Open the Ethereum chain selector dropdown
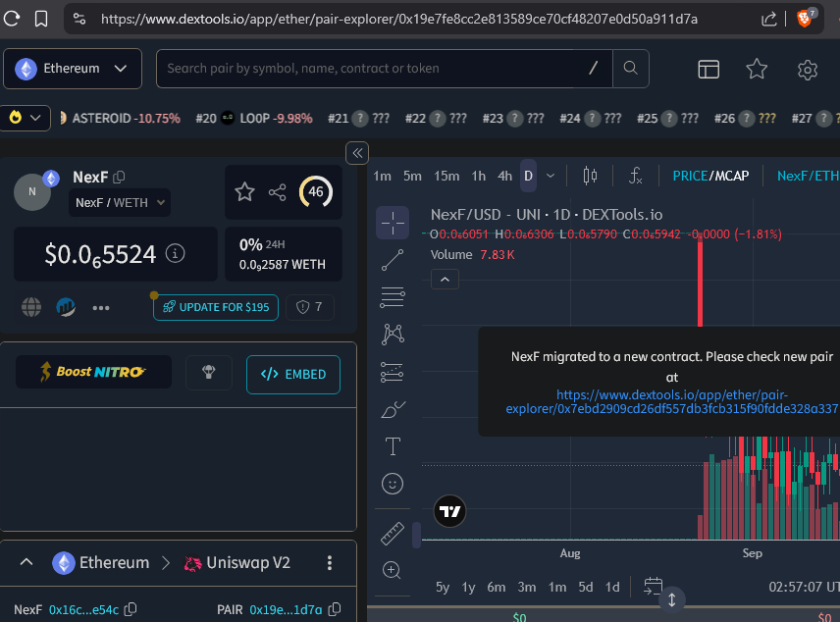 [73, 69]
